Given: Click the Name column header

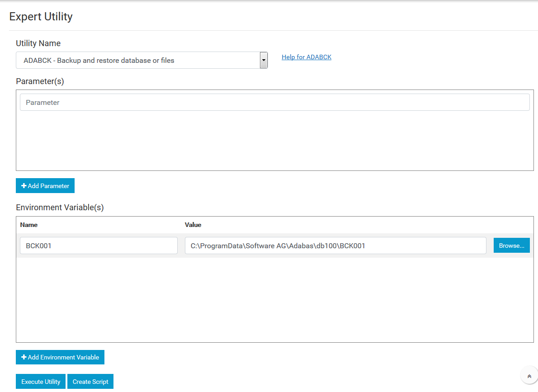Looking at the screenshot, I should tap(29, 225).
